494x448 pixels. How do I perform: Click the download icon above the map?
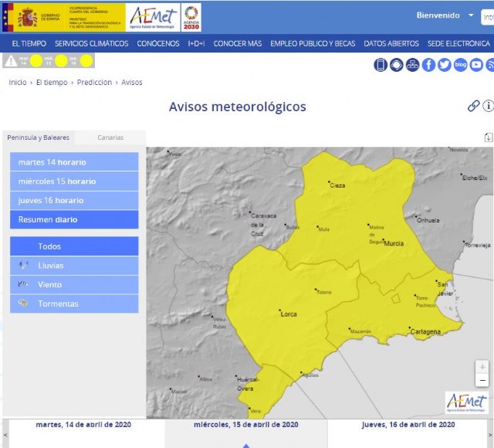pyautogui.click(x=488, y=137)
